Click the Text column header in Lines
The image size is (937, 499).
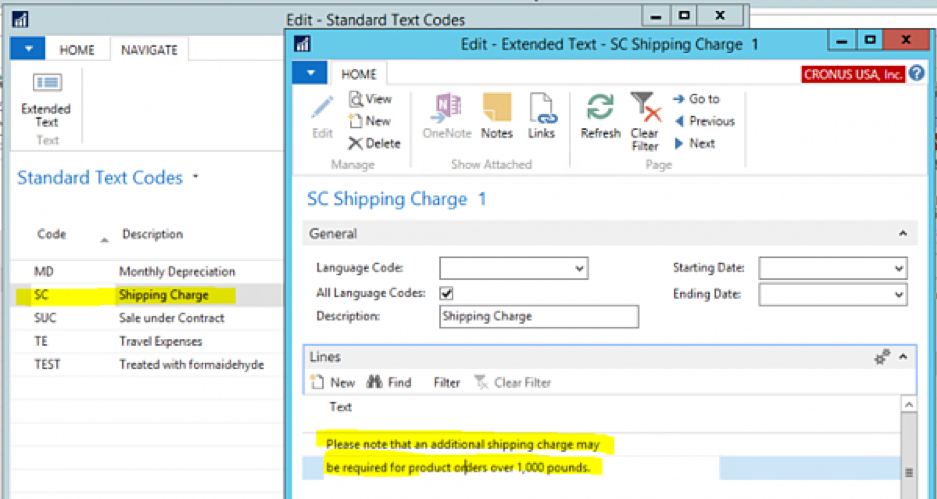(x=341, y=407)
